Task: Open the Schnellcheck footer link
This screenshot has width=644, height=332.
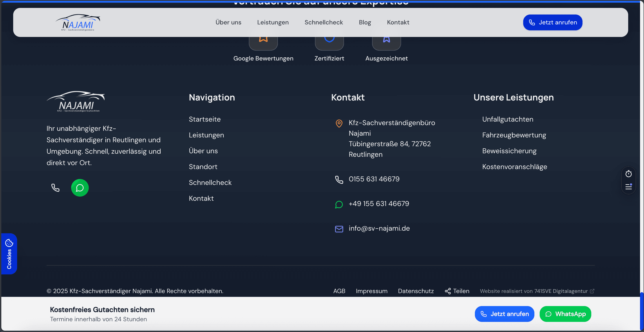Action: [x=210, y=182]
